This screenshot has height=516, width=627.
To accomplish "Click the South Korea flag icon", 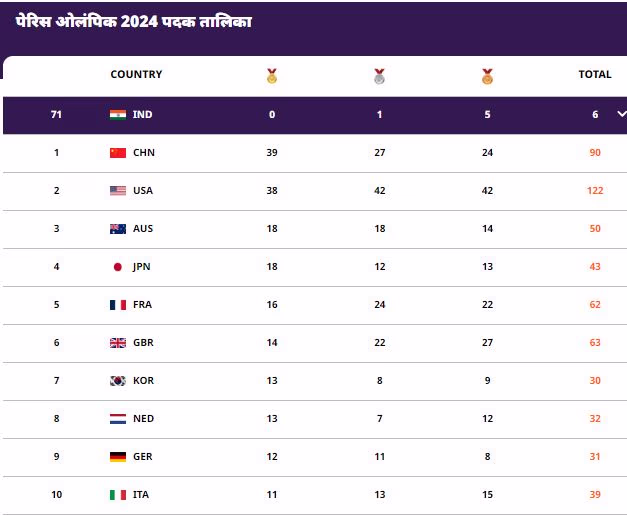I will pos(118,381).
